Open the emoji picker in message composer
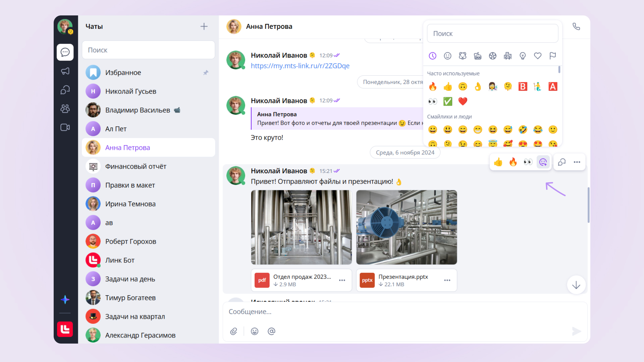The height and width of the screenshot is (362, 644). 255,331
